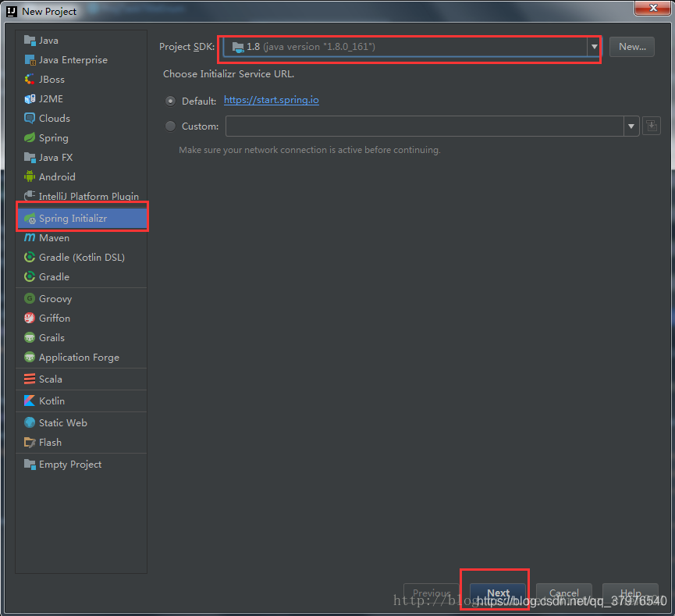Select Kotlin project type entry
The width and height of the screenshot is (675, 616).
click(x=82, y=401)
